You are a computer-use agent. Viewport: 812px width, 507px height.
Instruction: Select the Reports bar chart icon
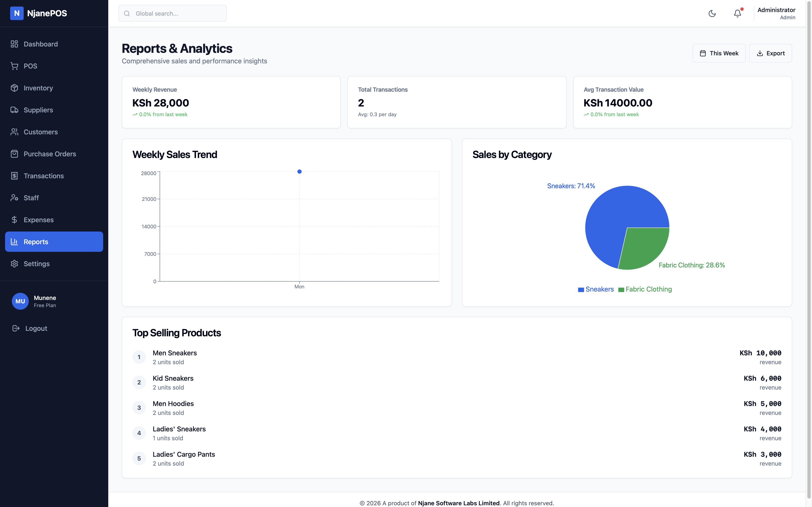point(14,241)
